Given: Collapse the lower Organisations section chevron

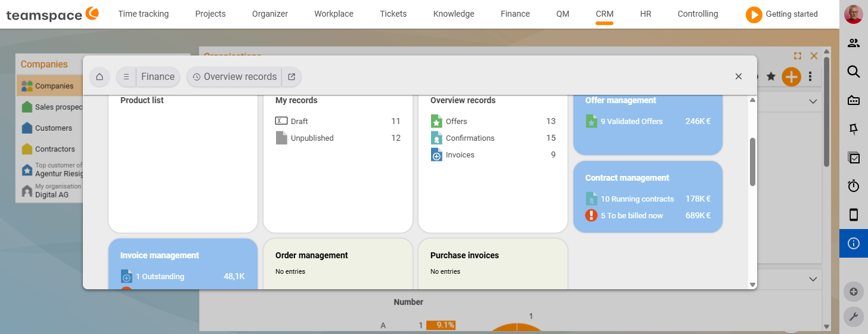Looking at the screenshot, I should coord(813,279).
